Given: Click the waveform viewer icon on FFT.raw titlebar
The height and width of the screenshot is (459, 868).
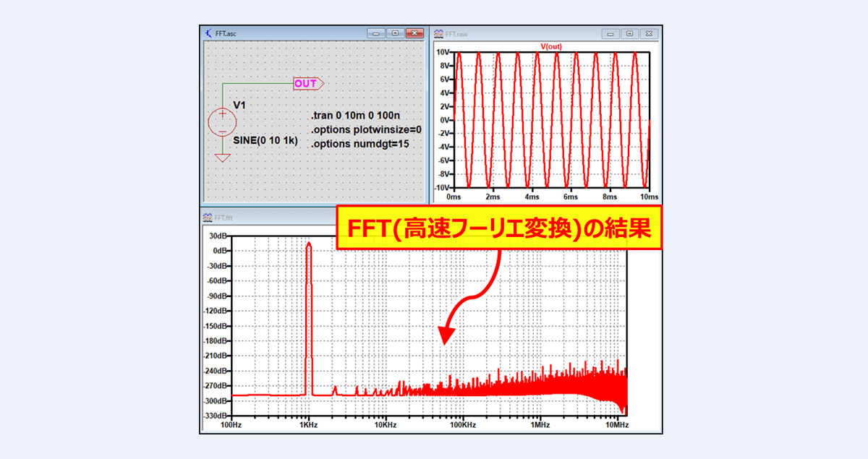Looking at the screenshot, I should click(438, 33).
